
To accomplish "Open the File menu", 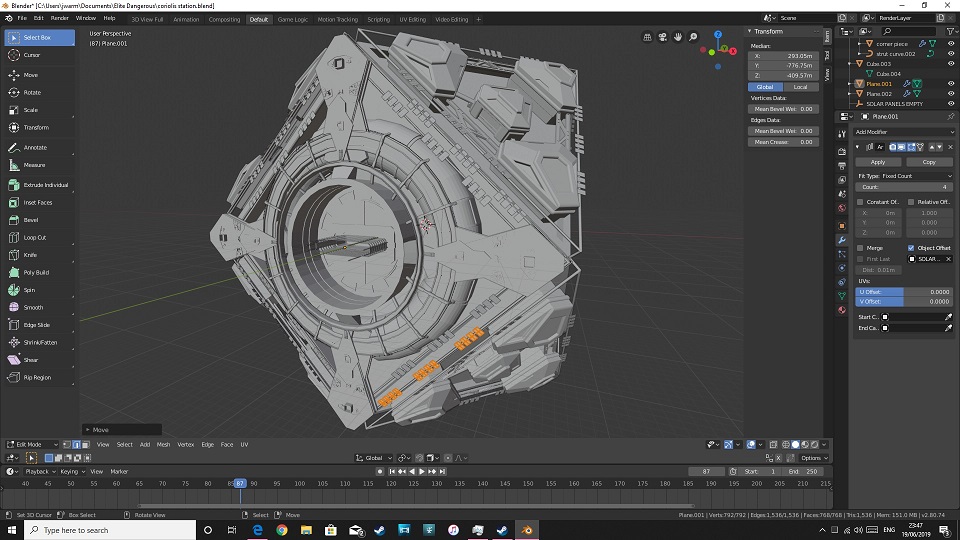I will pyautogui.click(x=22, y=18).
